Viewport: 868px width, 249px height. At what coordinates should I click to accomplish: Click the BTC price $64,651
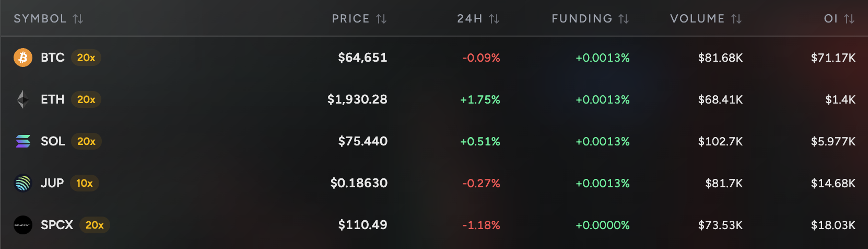tap(362, 58)
